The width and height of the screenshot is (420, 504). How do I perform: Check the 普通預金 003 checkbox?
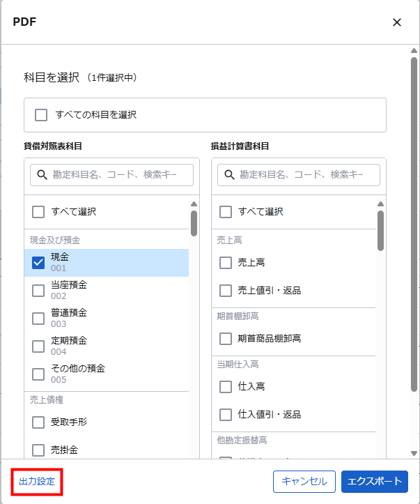[x=39, y=319]
